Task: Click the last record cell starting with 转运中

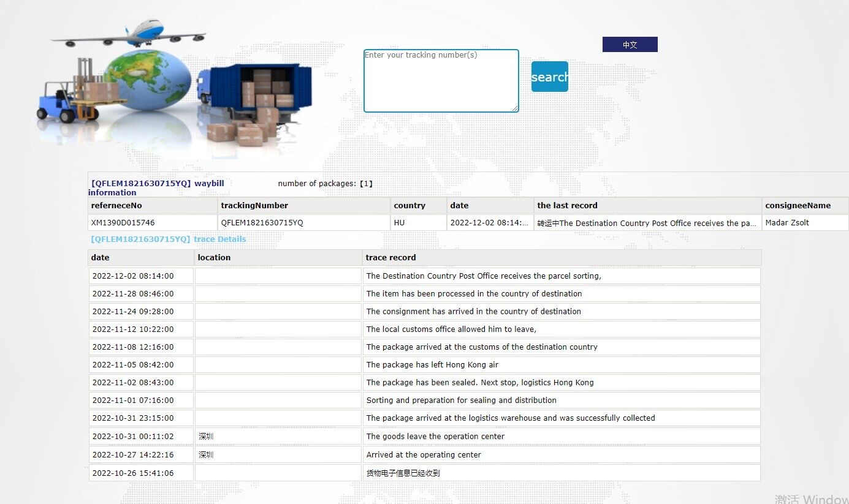Action: point(648,223)
